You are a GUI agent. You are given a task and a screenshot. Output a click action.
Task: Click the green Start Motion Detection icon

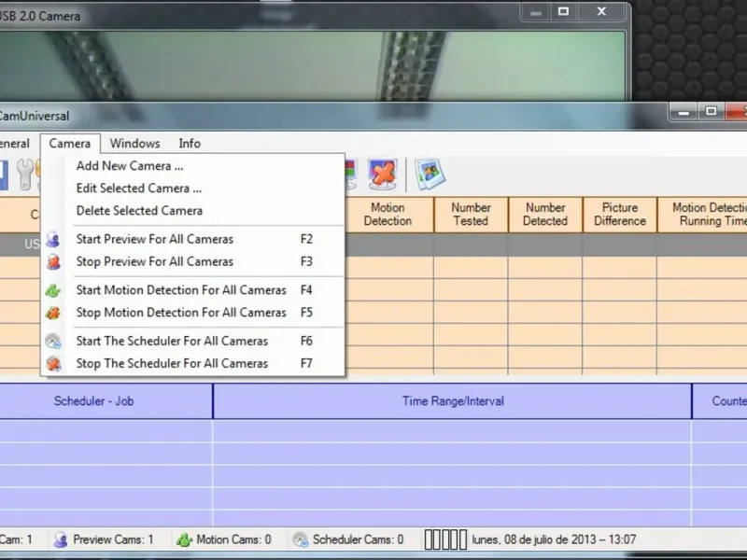point(53,290)
